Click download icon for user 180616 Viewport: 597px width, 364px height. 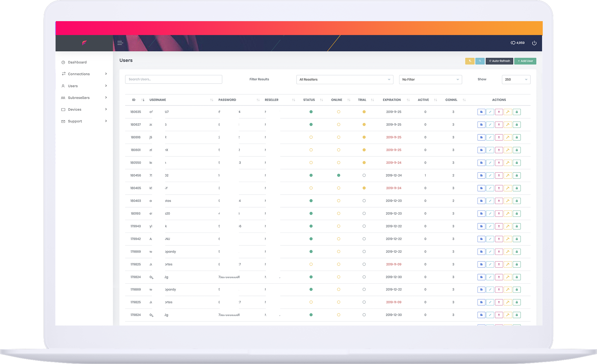(x=499, y=137)
